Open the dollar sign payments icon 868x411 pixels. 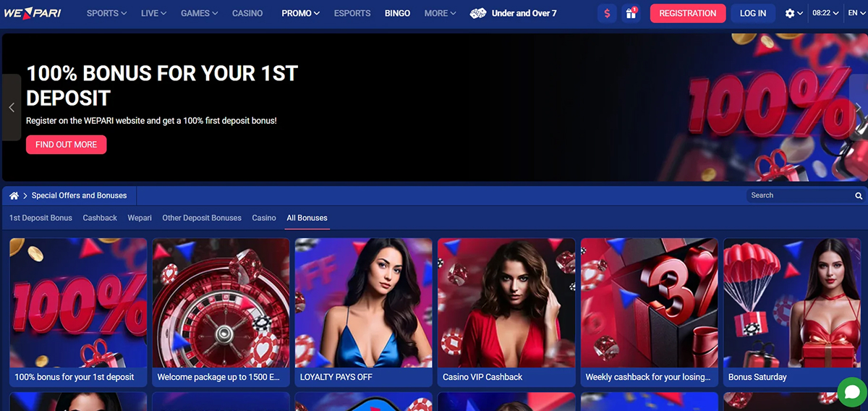coord(607,13)
